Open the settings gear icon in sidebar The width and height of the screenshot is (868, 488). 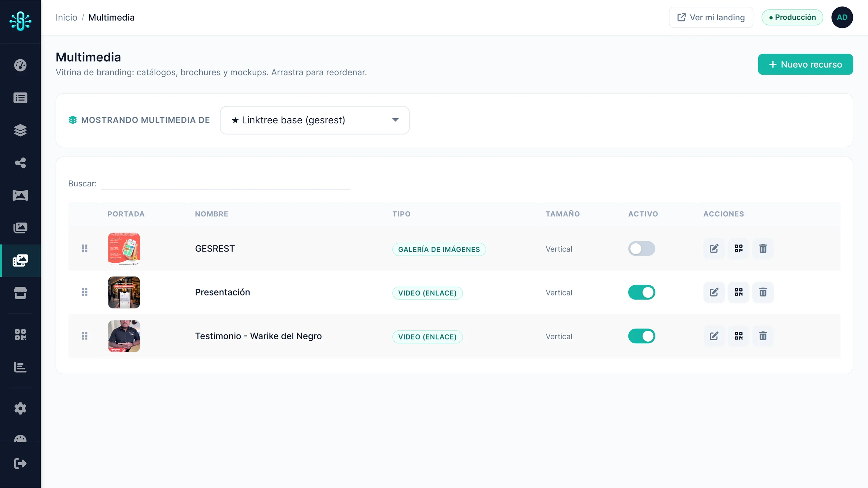coord(20,408)
